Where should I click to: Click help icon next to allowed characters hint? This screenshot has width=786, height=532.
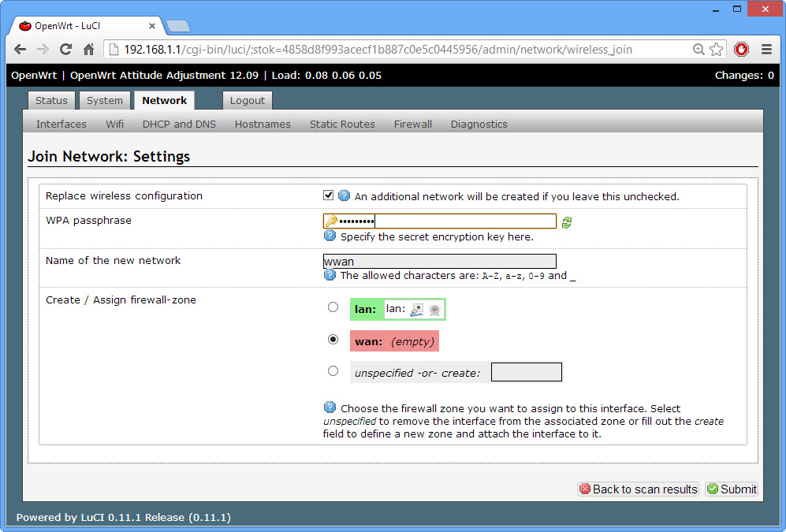coord(330,274)
